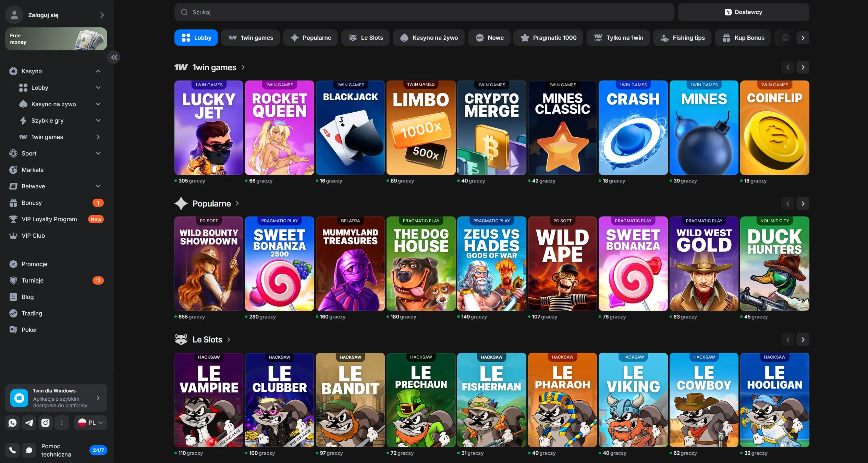Open Kup Bonus tab
Viewport: 868px width, 463px height.
pyautogui.click(x=743, y=38)
